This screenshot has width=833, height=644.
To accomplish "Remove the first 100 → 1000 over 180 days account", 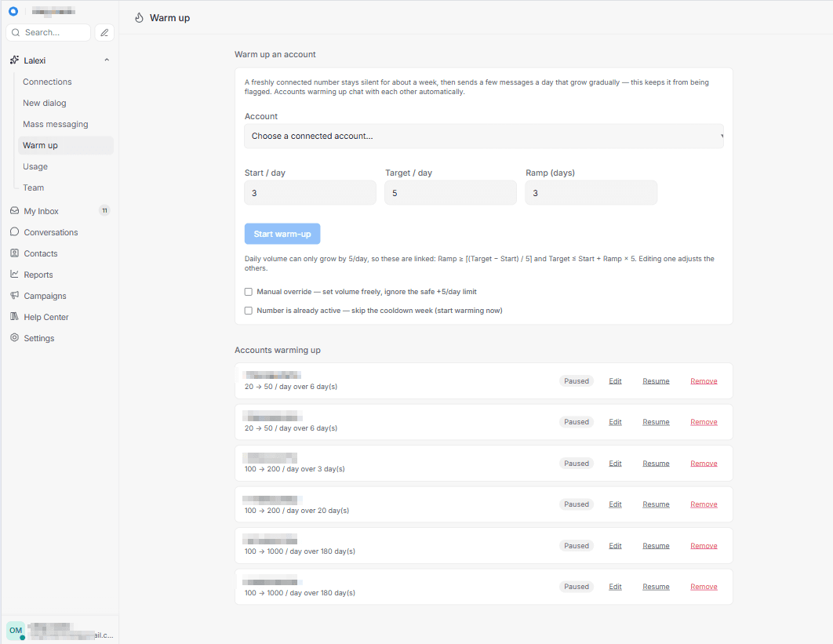I will [x=704, y=546].
